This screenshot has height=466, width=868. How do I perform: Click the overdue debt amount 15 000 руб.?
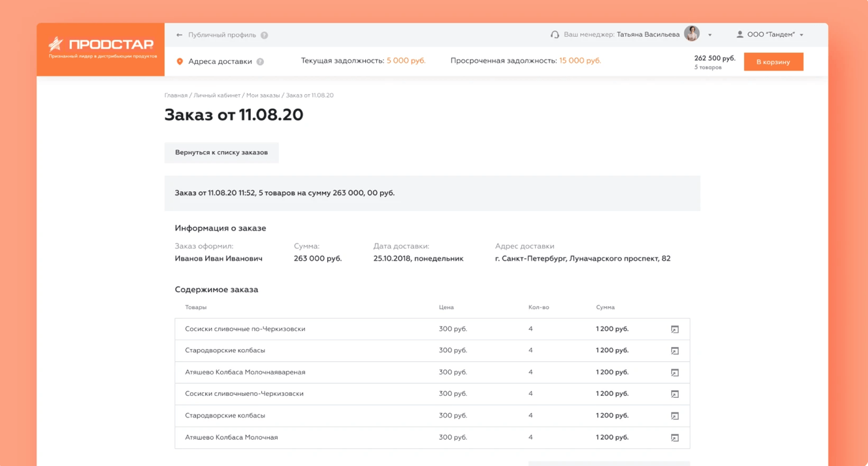click(580, 61)
